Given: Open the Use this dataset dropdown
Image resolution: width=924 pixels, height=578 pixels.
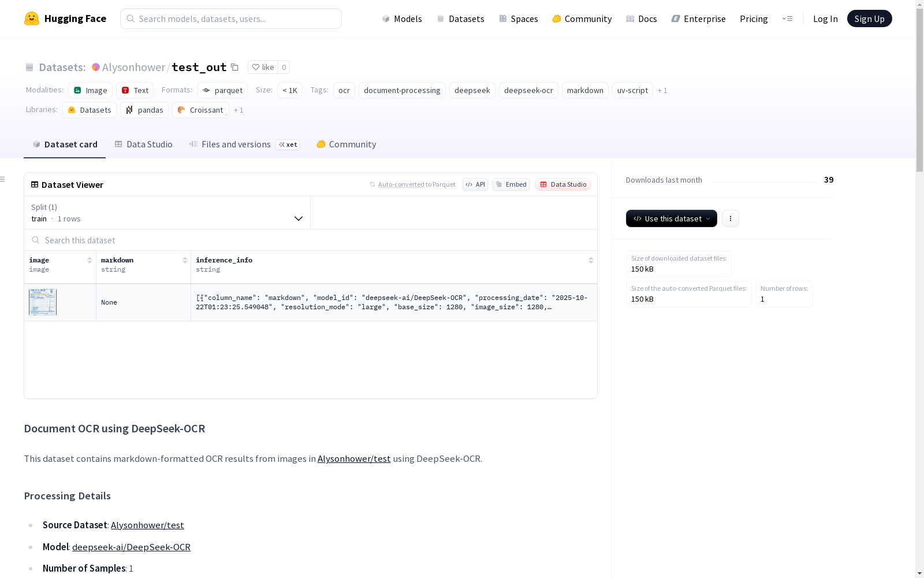Looking at the screenshot, I should click(672, 218).
